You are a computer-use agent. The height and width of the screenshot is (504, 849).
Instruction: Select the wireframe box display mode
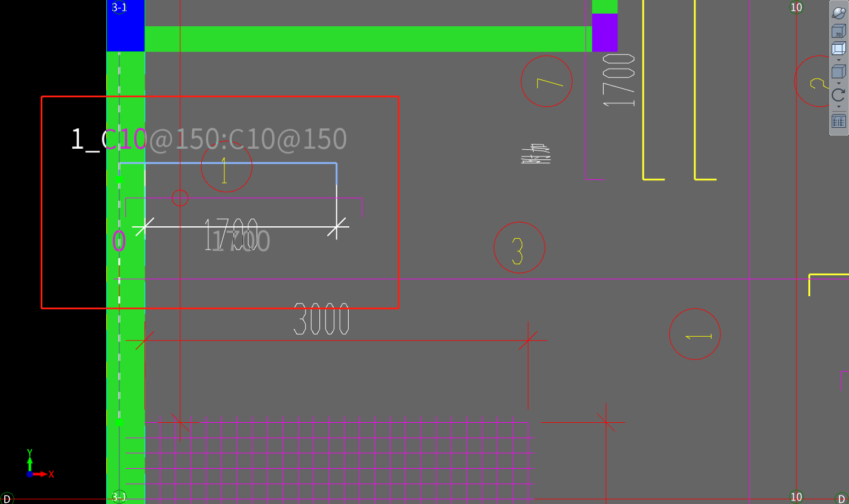point(838,48)
